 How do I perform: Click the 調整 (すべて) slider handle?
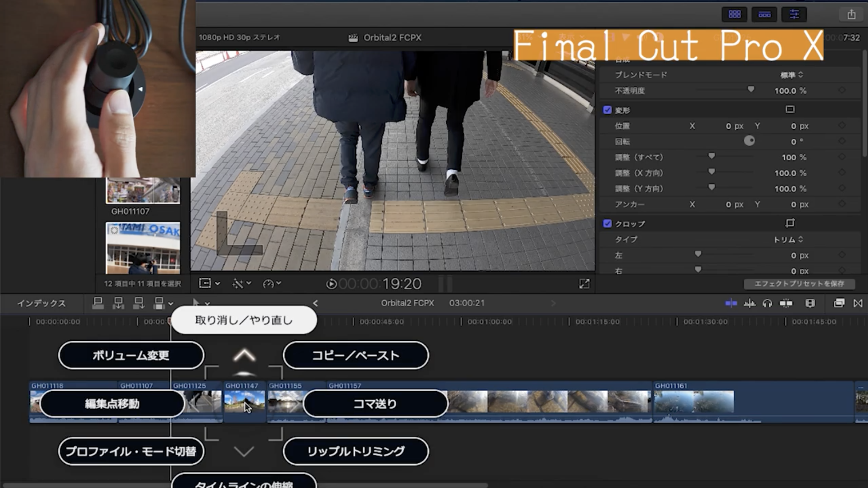[711, 156]
